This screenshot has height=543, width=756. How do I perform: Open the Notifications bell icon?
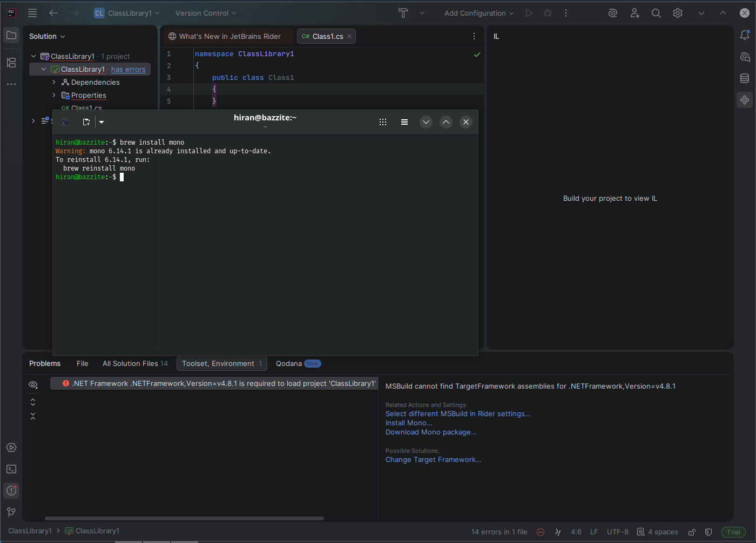[745, 36]
